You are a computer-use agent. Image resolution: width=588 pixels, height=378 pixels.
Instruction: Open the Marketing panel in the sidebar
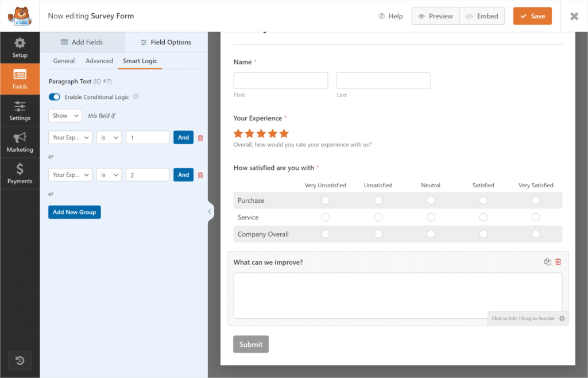pyautogui.click(x=20, y=142)
